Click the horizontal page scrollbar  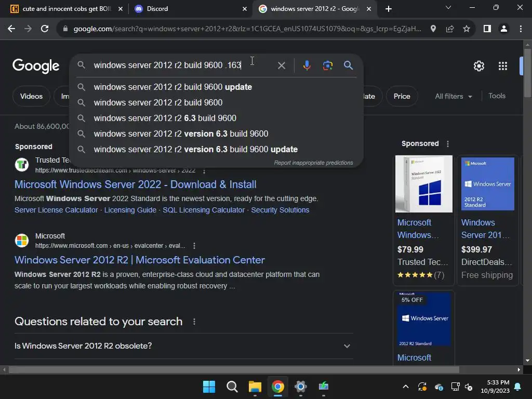click(x=233, y=369)
